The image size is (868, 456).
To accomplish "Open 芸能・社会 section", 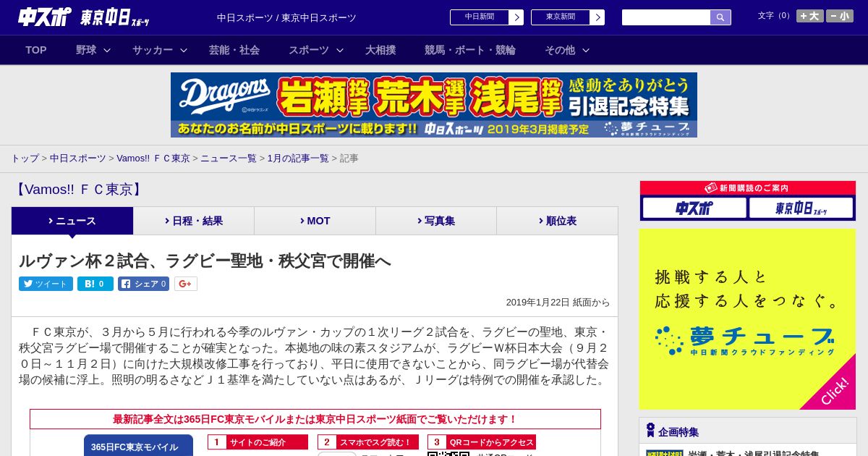I will [234, 50].
